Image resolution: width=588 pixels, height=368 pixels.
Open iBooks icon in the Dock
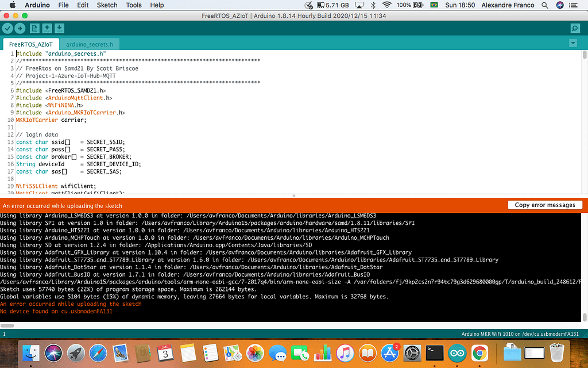(367, 353)
